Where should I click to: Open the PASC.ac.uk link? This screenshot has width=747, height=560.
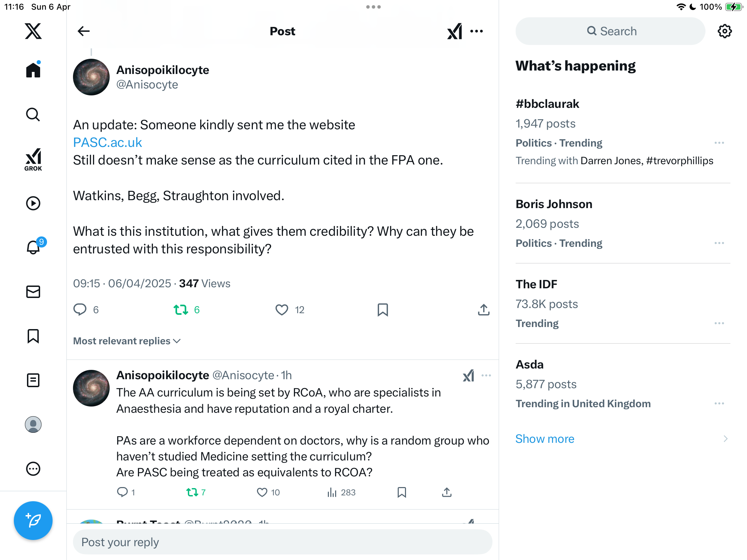point(108,142)
